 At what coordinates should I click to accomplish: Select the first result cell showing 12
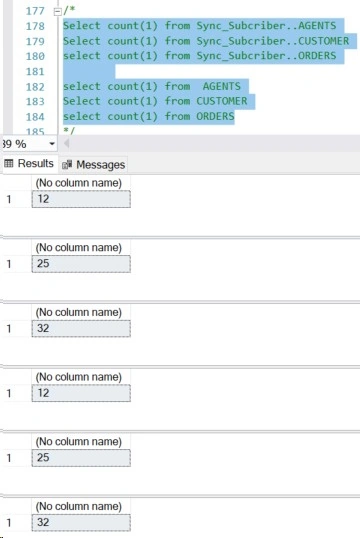click(x=81, y=199)
